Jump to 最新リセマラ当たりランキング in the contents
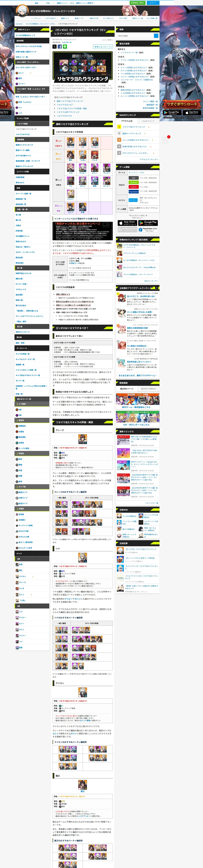Screen dimensions: 203x868 click(70, 101)
